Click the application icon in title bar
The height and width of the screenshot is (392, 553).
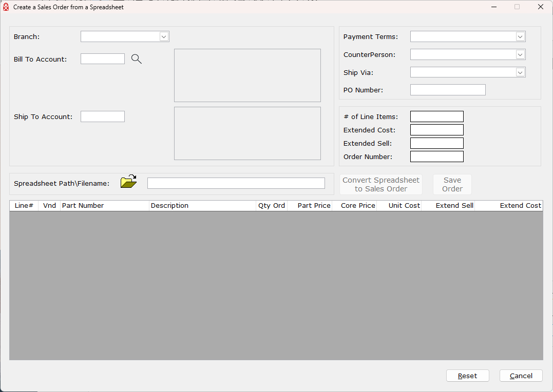(x=6, y=7)
